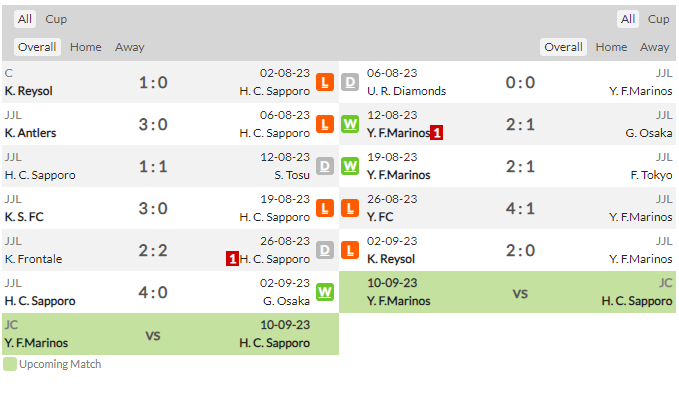
Task: Open K. Frontale team link
Action: 33,259
